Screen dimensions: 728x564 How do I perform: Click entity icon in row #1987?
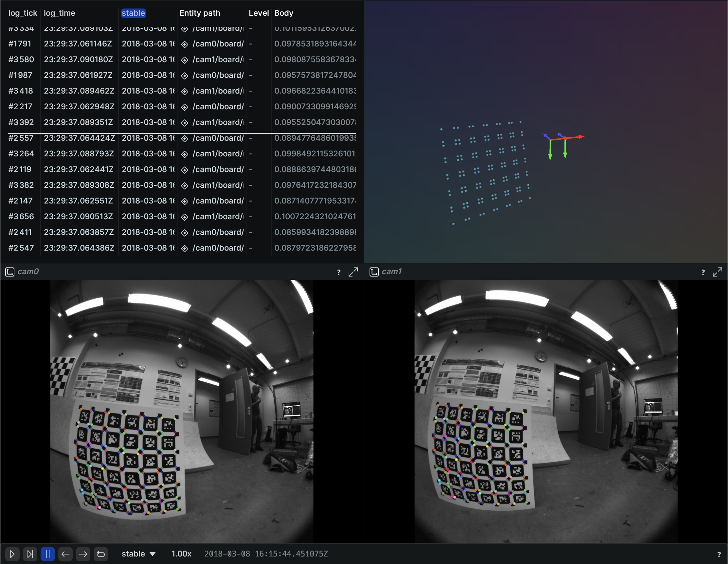185,76
